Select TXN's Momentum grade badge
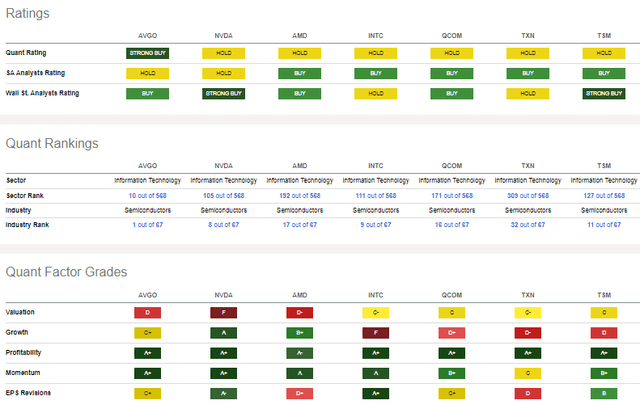Image resolution: width=640 pixels, height=413 pixels. click(x=528, y=373)
